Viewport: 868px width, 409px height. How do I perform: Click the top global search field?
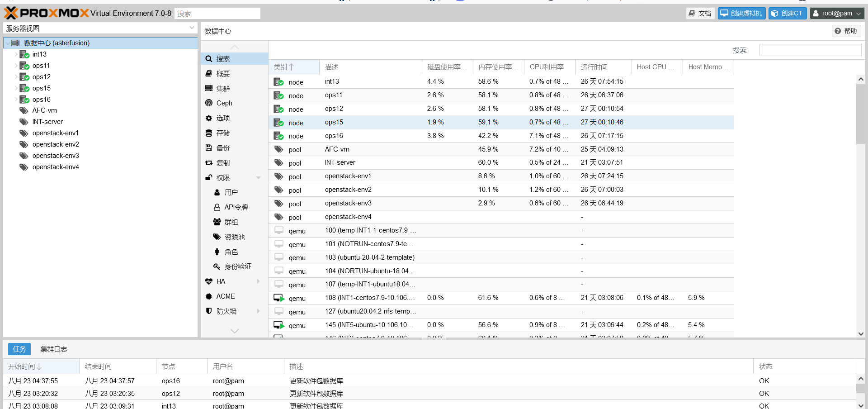click(217, 14)
